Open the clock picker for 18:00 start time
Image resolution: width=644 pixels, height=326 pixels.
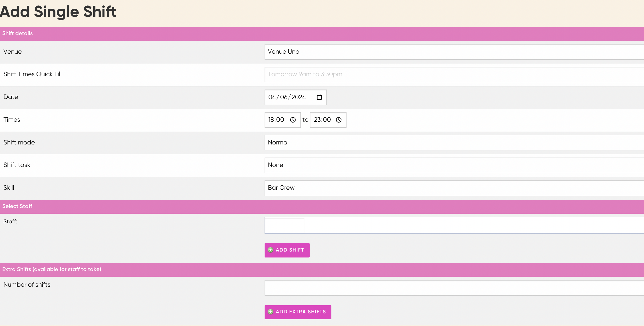(293, 120)
